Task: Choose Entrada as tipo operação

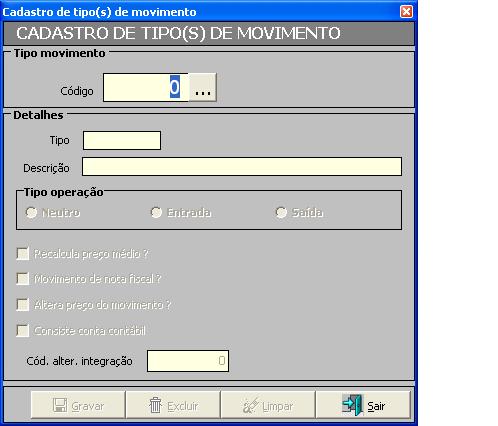Action: (x=156, y=212)
